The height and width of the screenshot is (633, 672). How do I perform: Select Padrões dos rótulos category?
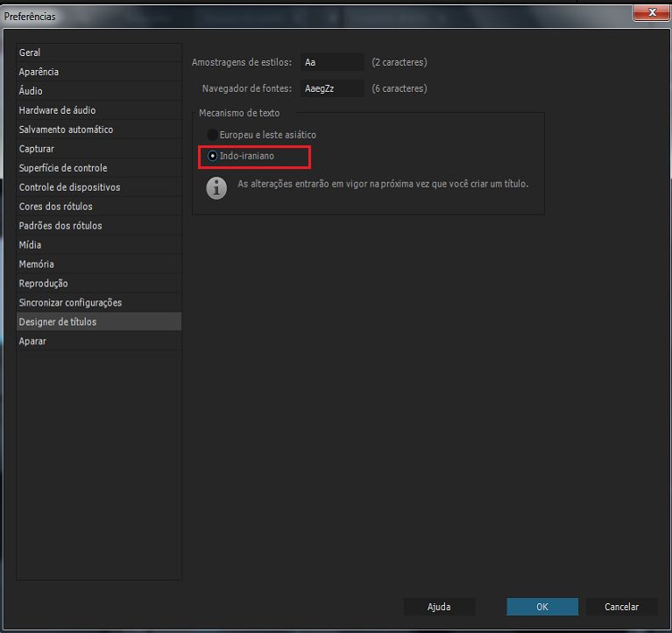[99, 226]
